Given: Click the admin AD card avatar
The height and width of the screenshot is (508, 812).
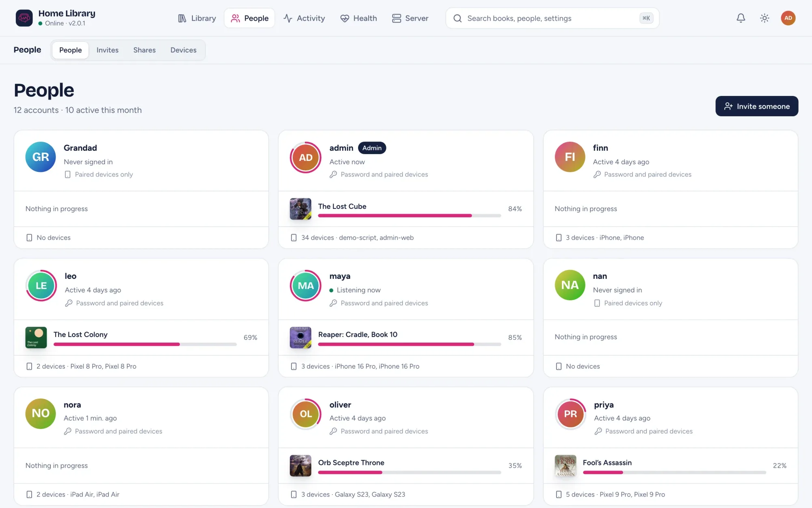Looking at the screenshot, I should (x=306, y=157).
